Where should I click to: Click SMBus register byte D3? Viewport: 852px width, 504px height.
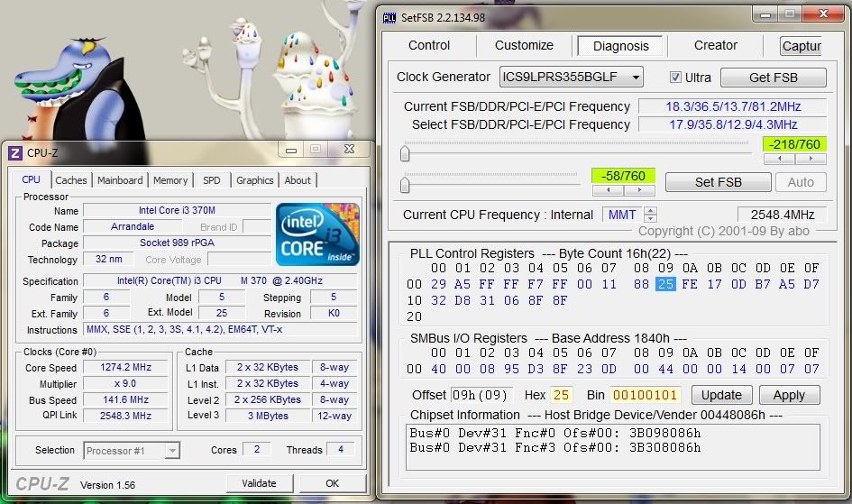[536, 369]
